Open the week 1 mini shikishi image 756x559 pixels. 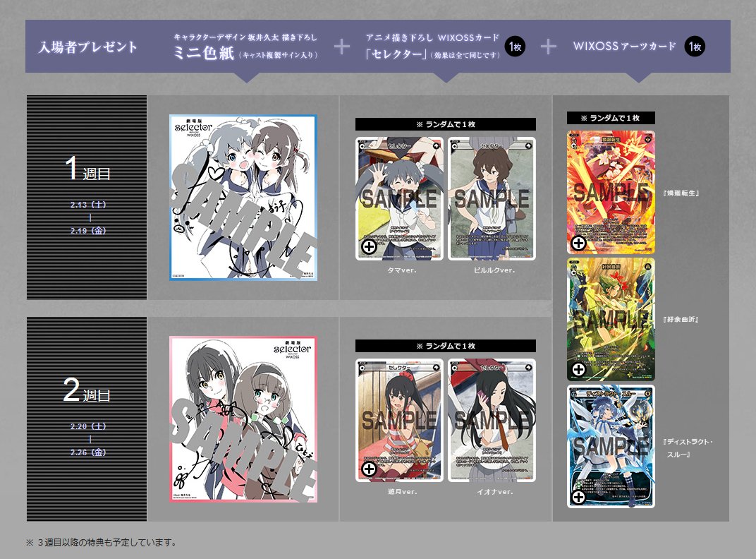click(x=243, y=198)
